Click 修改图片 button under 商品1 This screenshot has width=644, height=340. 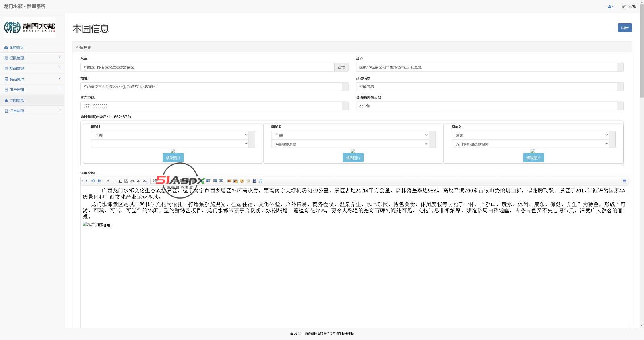pyautogui.click(x=173, y=158)
